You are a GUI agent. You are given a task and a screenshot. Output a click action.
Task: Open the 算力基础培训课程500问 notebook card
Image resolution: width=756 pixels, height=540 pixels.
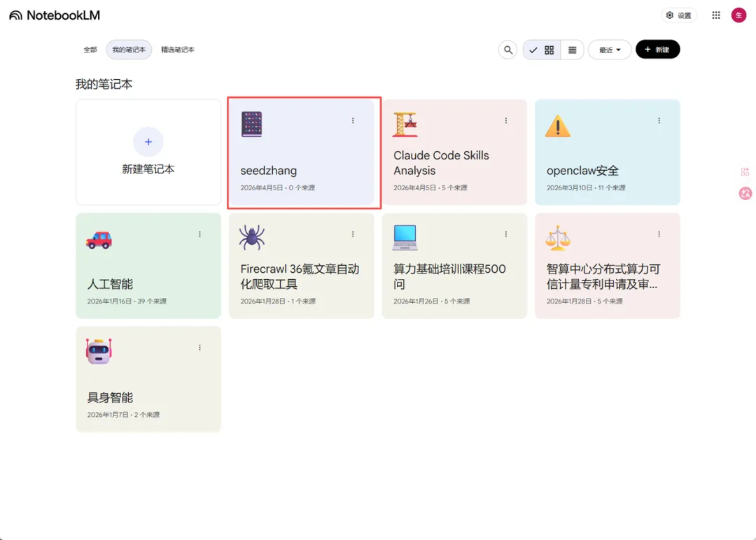(449, 276)
